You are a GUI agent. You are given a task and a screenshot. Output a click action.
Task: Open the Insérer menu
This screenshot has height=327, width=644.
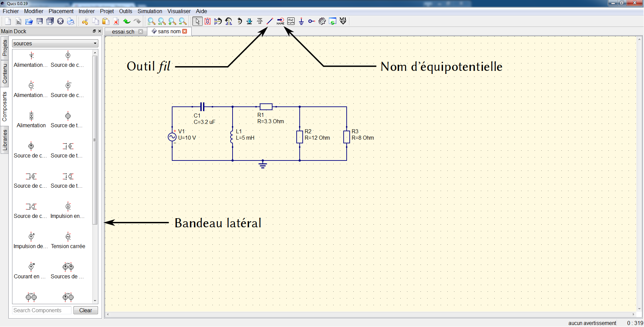(87, 11)
